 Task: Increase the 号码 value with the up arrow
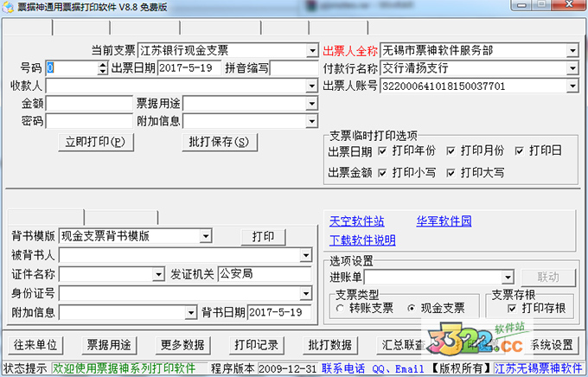(103, 65)
